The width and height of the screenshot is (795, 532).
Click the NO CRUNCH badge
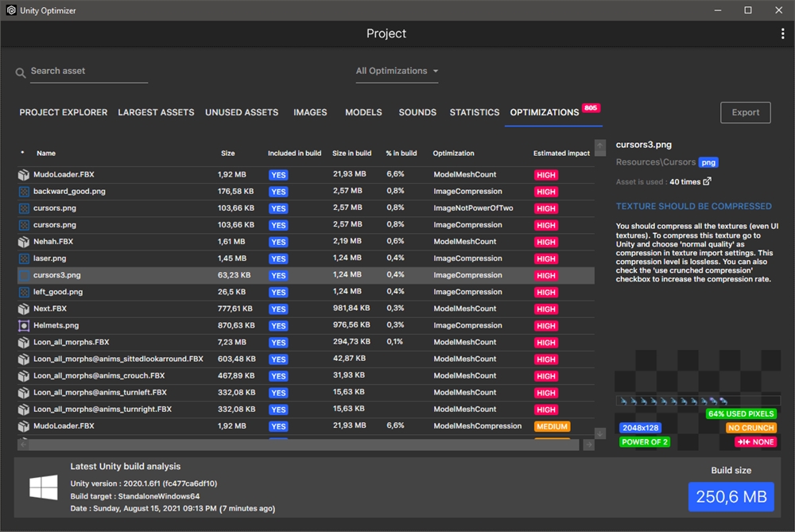(751, 428)
